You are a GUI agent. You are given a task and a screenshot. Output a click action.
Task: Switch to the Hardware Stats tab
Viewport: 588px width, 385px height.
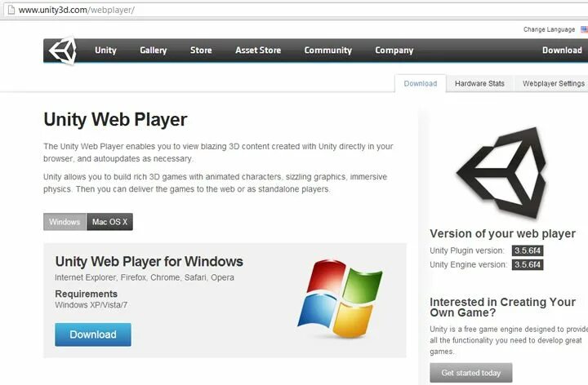point(479,83)
